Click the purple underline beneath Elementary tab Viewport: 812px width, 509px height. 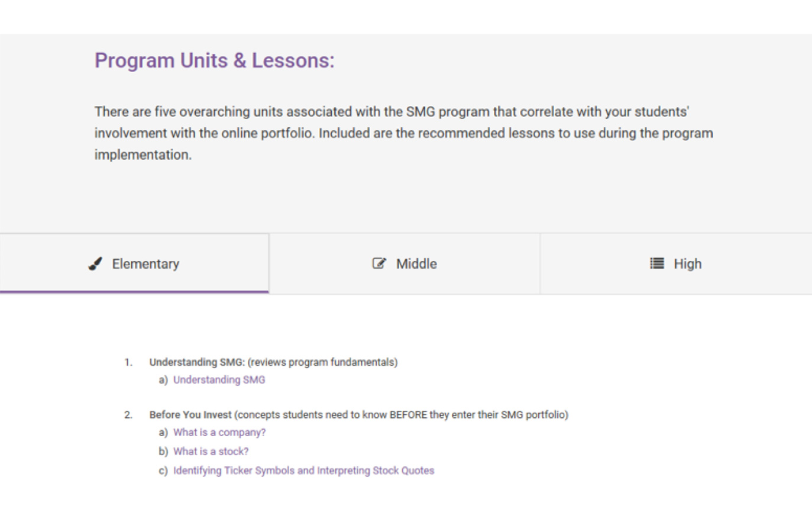(x=134, y=292)
